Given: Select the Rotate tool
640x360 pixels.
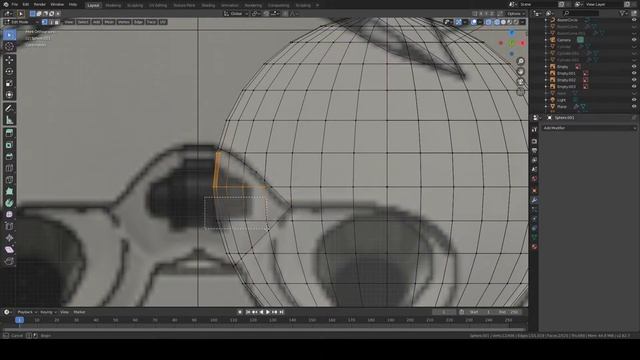Looking at the screenshot, I should 9,71.
